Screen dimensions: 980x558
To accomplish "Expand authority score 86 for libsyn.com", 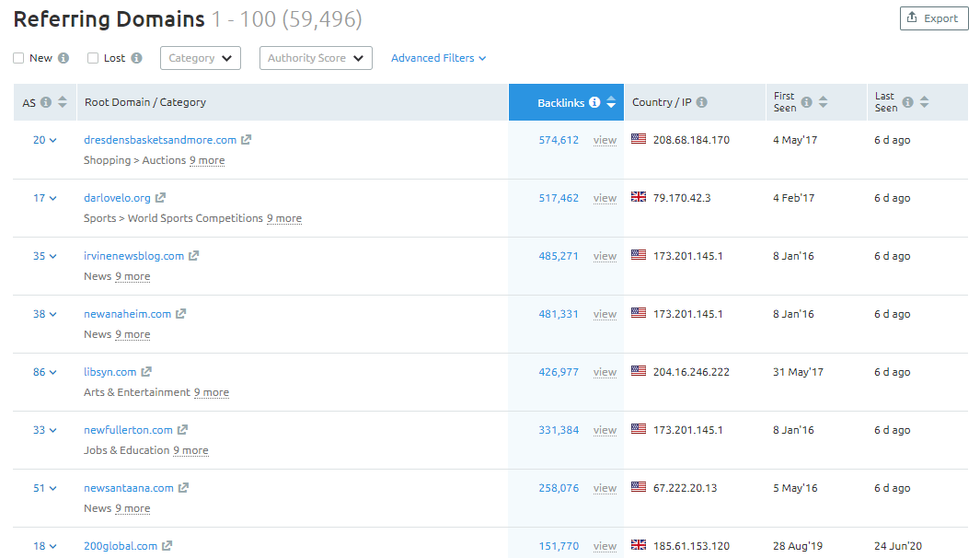I will tap(45, 372).
